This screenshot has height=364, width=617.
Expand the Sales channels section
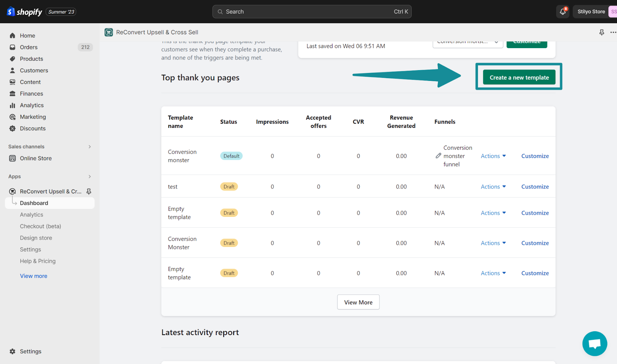tap(89, 146)
